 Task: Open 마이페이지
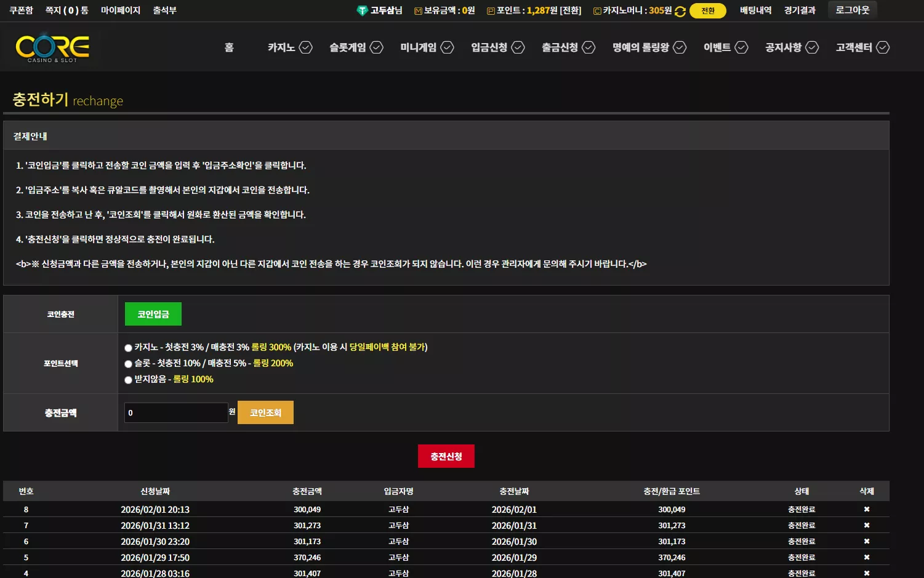[121, 10]
